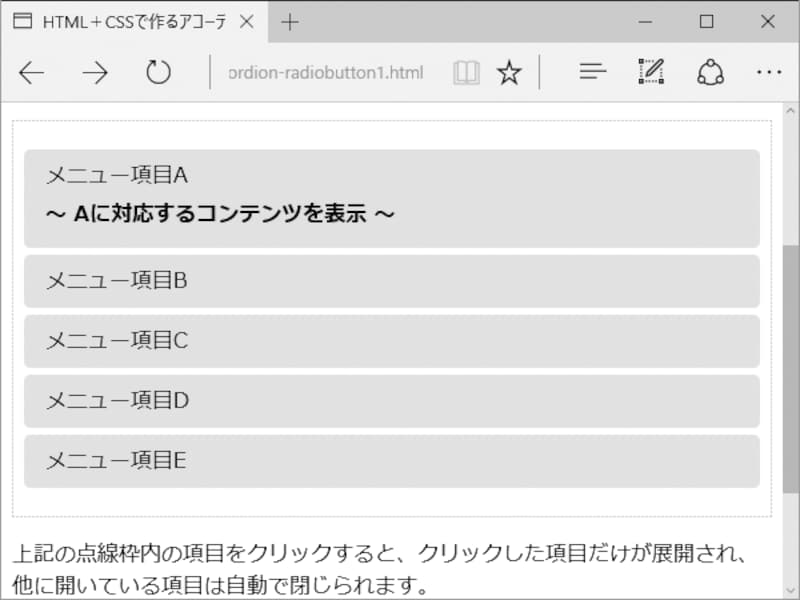Open the More options (…) menu
The height and width of the screenshot is (600, 800).
(x=768, y=71)
